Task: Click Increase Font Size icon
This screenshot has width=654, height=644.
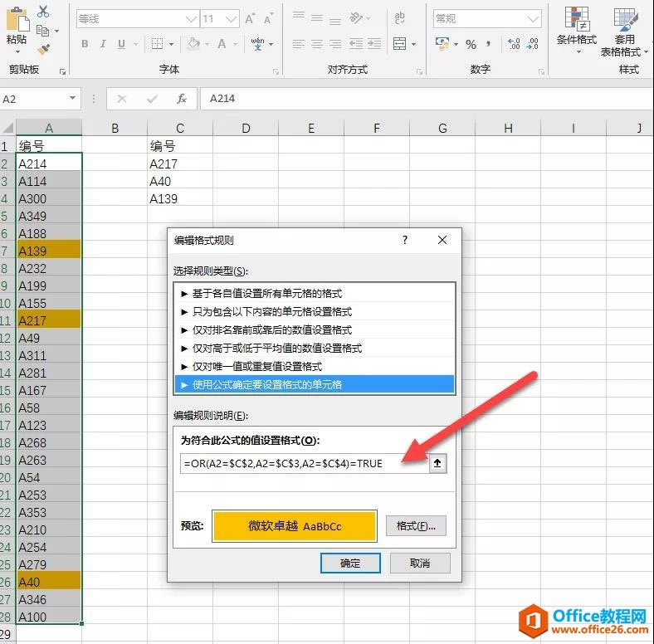Action: pos(250,19)
